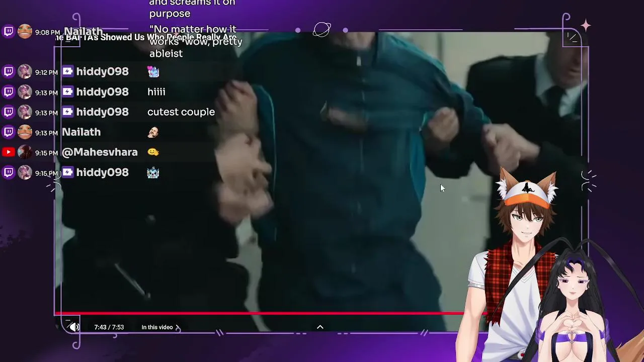Click hiddy098's avatar on the 9:15 PM row
The image size is (644, 362).
pos(25,172)
